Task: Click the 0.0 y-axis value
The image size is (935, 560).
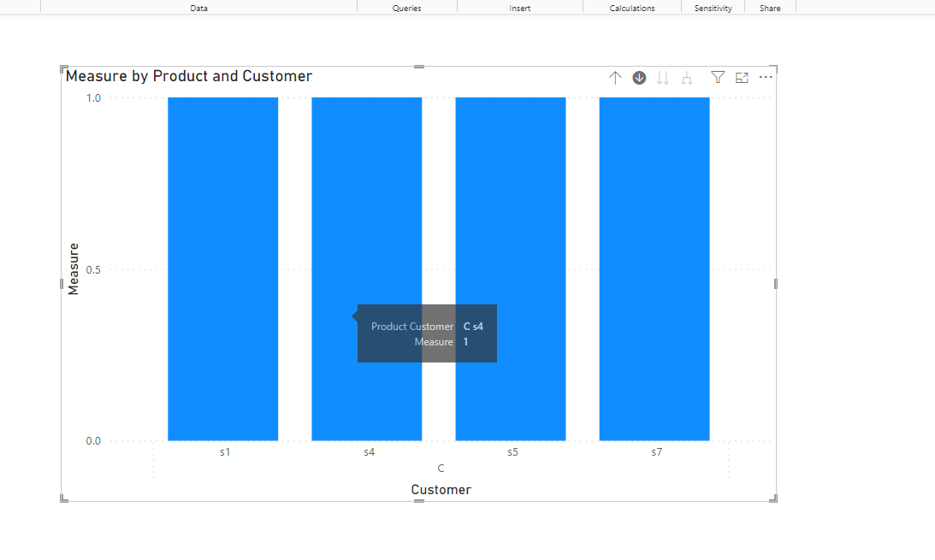Action: [93, 441]
